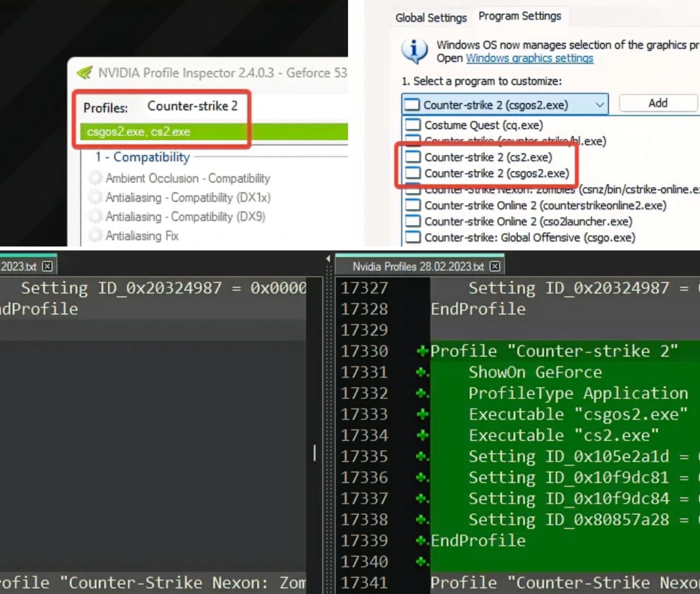The height and width of the screenshot is (594, 700).
Task: Click the ShowOn GeForce line
Action: point(535,372)
